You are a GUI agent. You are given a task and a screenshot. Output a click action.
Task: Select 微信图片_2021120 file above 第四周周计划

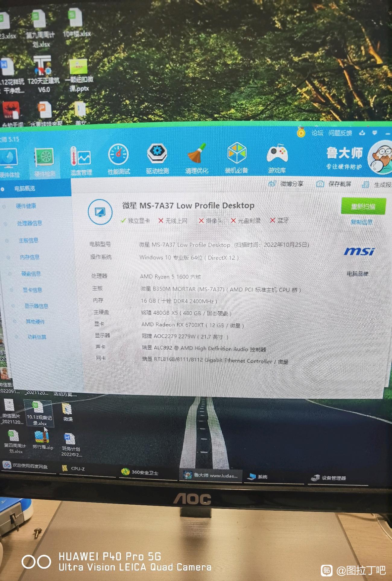(11, 411)
